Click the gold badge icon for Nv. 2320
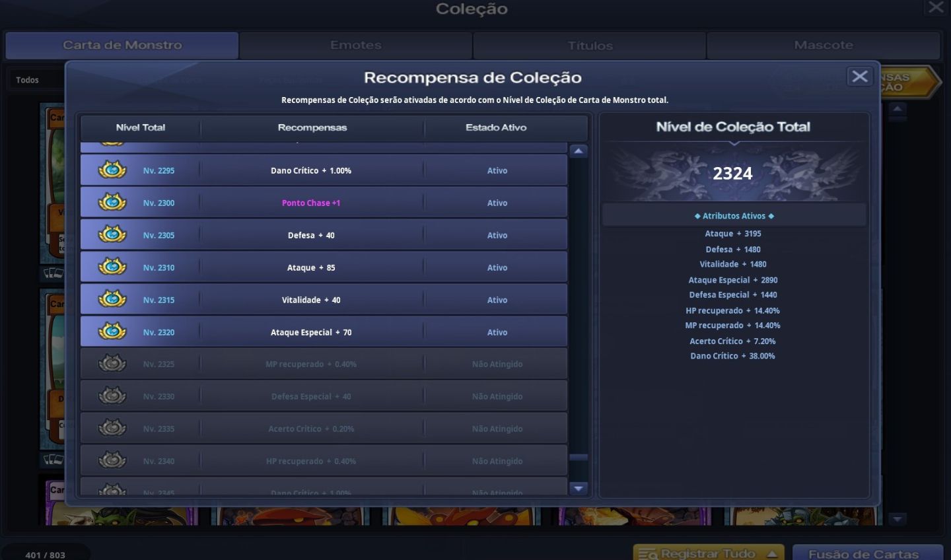 (112, 332)
